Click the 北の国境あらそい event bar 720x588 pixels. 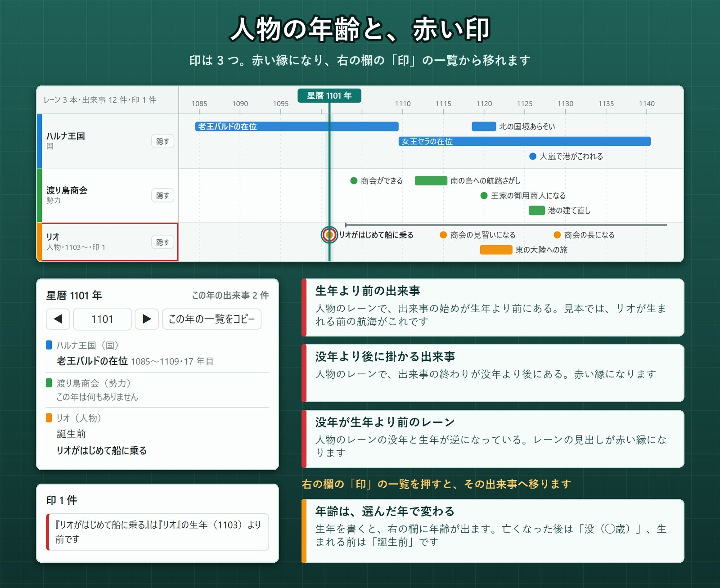[x=484, y=126]
